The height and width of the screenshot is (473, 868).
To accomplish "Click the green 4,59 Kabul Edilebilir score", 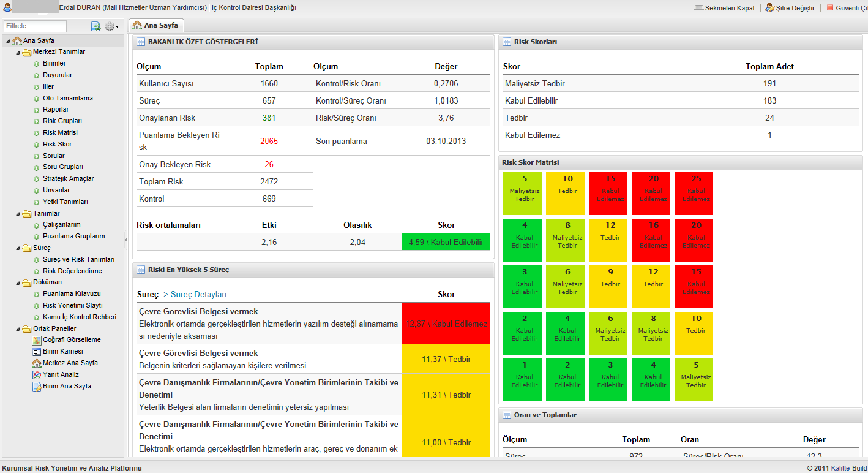I will [446, 242].
